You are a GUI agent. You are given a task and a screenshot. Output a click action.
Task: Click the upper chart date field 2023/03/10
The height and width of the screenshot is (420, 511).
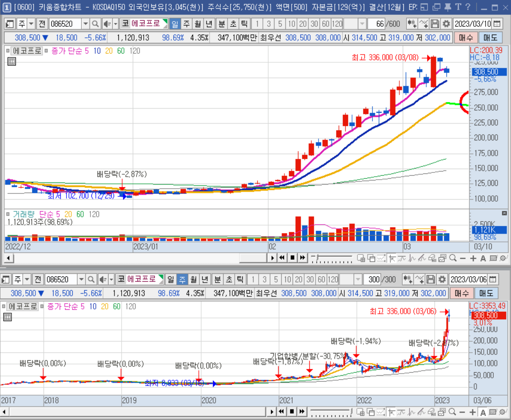coord(472,24)
